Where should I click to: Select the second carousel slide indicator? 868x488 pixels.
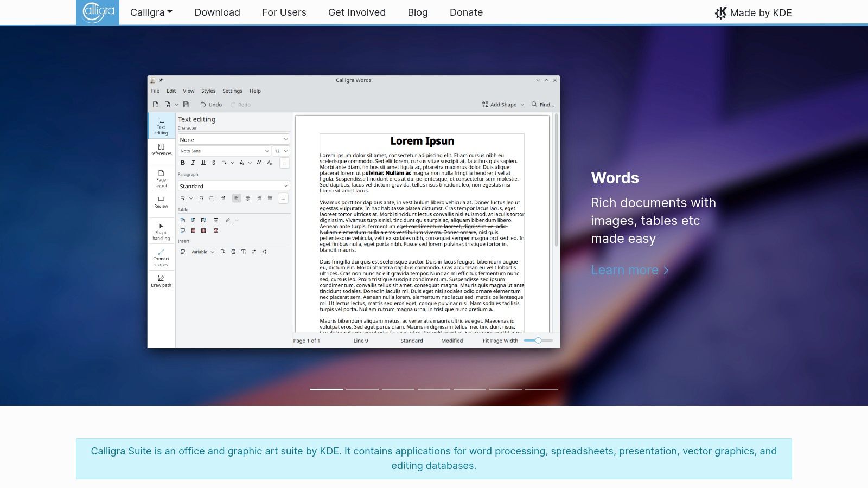[x=362, y=389]
